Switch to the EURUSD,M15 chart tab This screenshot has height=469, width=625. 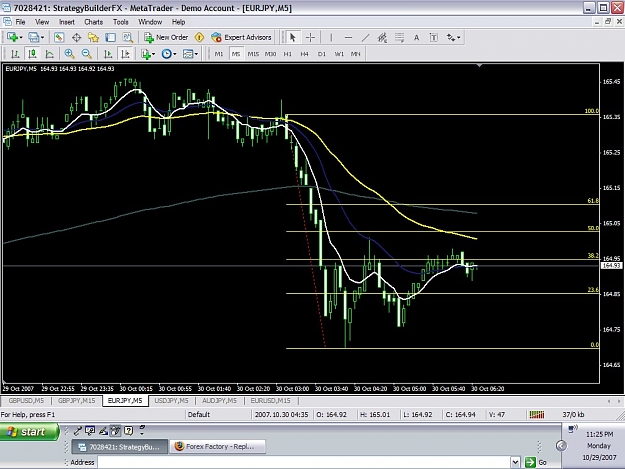[270, 401]
